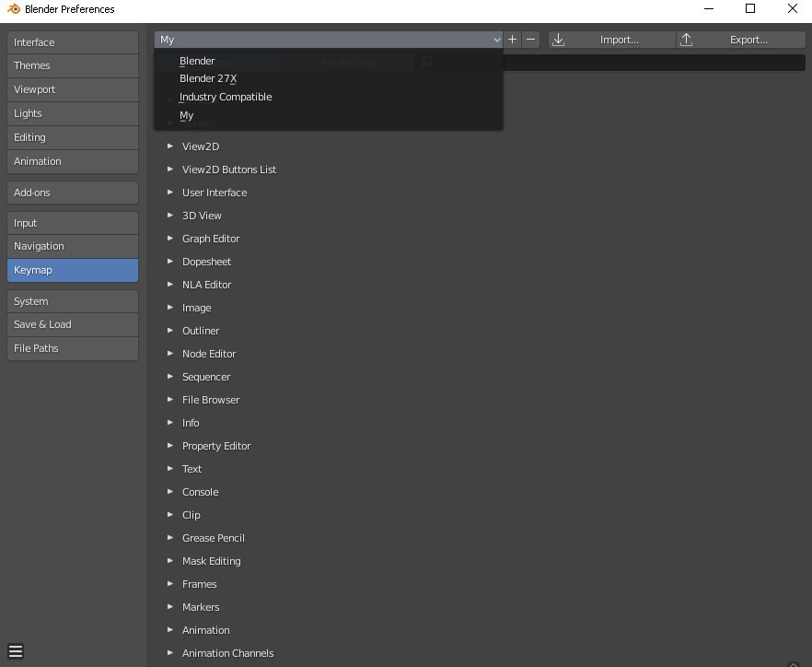
Task: Expand the NLA Editor keymap section
Action: click(x=169, y=285)
